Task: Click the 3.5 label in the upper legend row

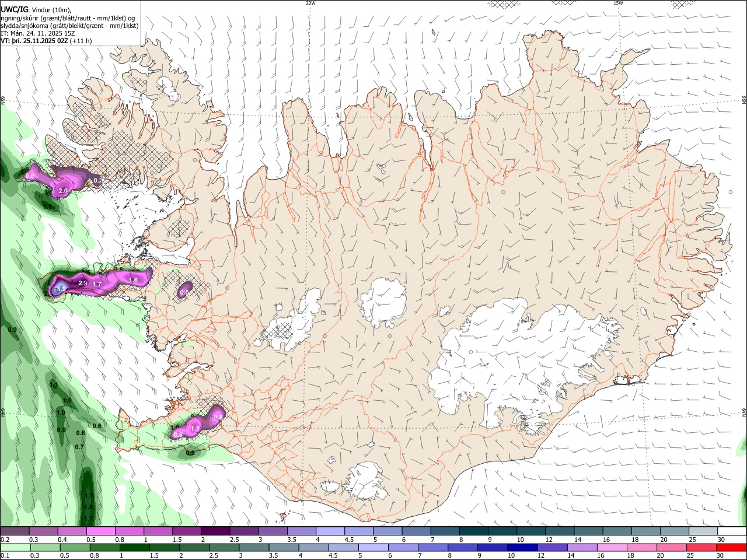Action: 291,540
